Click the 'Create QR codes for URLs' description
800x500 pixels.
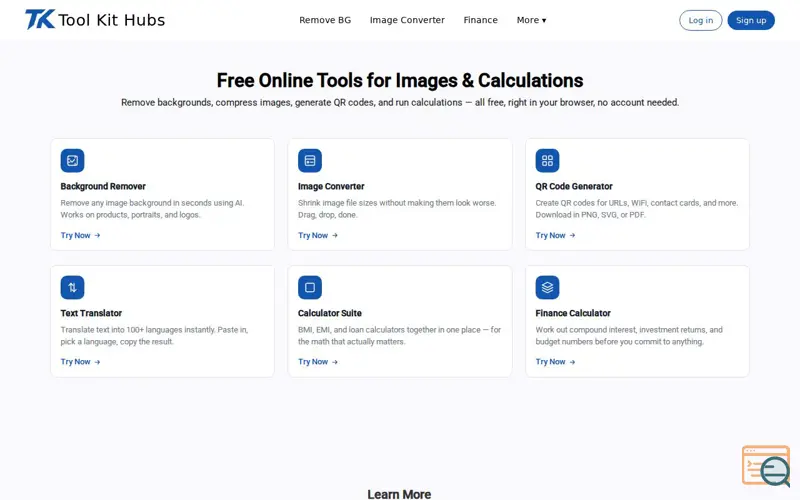point(637,209)
